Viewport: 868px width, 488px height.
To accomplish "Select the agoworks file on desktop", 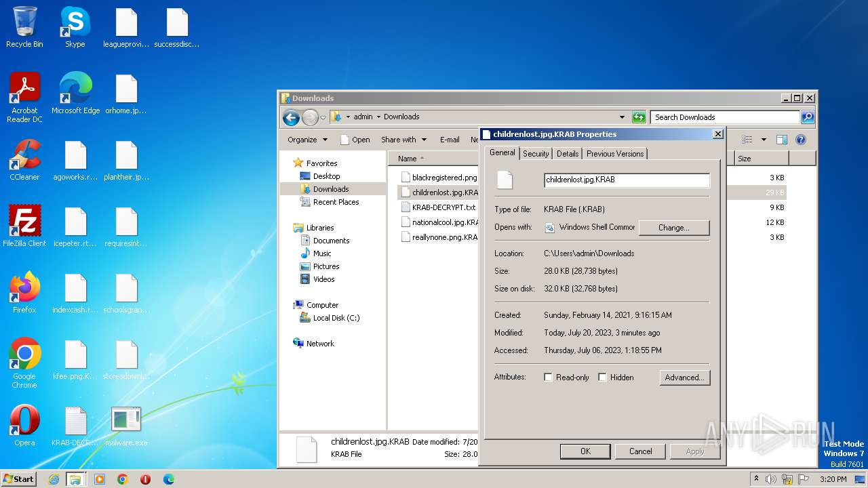I will coord(75,160).
